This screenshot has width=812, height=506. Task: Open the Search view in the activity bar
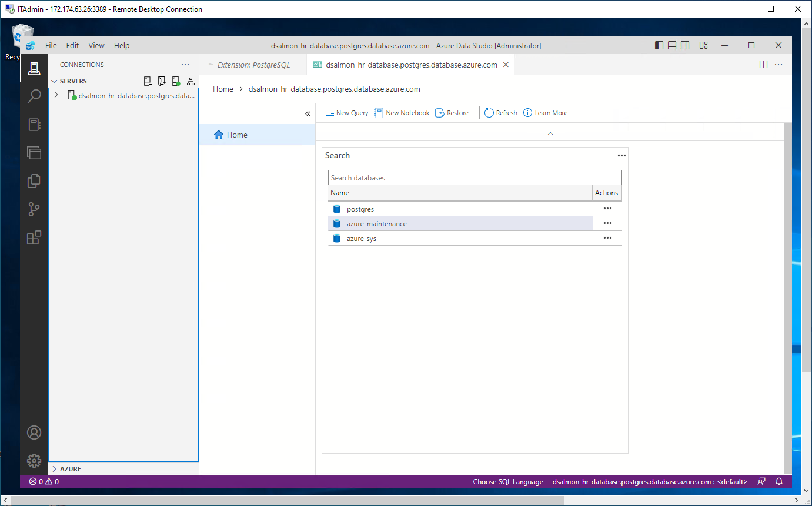pyautogui.click(x=34, y=96)
